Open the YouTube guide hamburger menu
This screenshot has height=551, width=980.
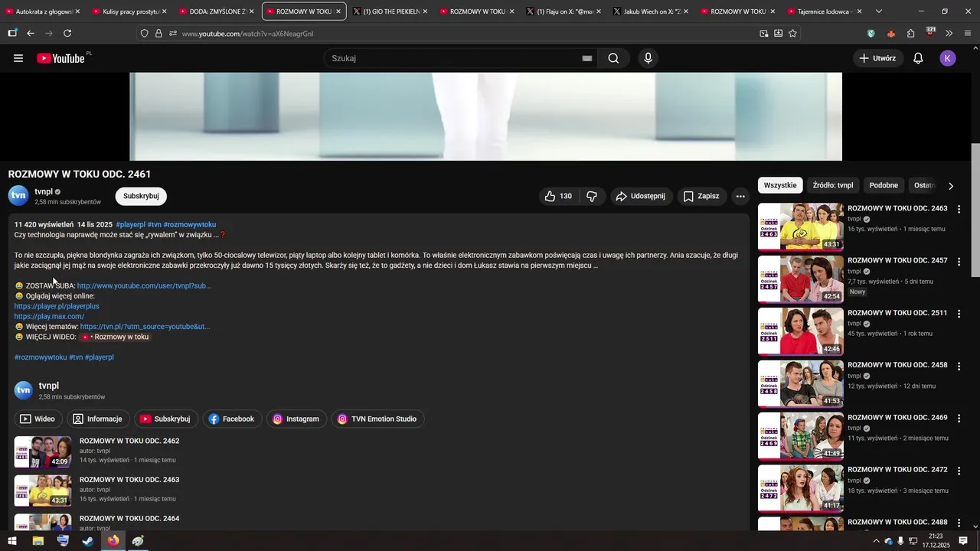pos(18,58)
